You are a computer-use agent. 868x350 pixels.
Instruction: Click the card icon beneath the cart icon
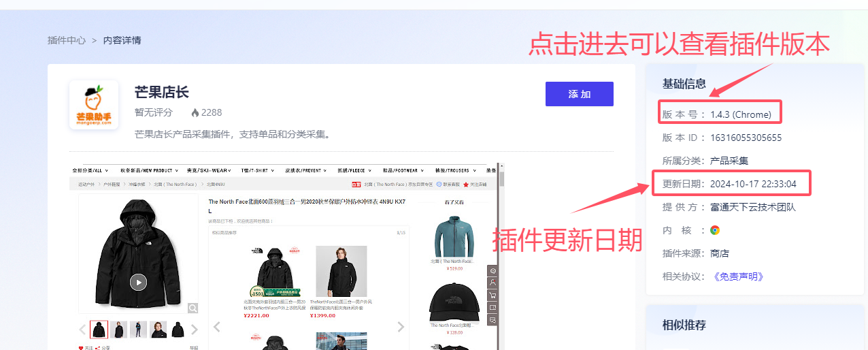click(493, 307)
